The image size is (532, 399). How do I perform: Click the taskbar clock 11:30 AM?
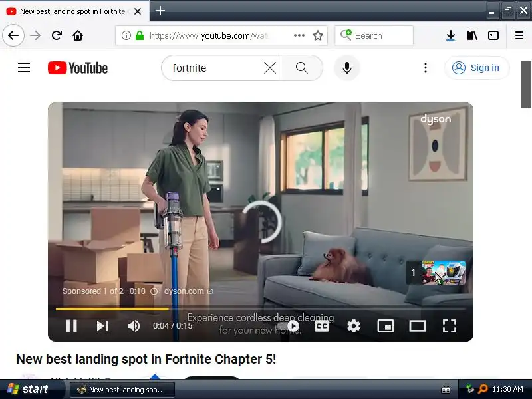507,389
